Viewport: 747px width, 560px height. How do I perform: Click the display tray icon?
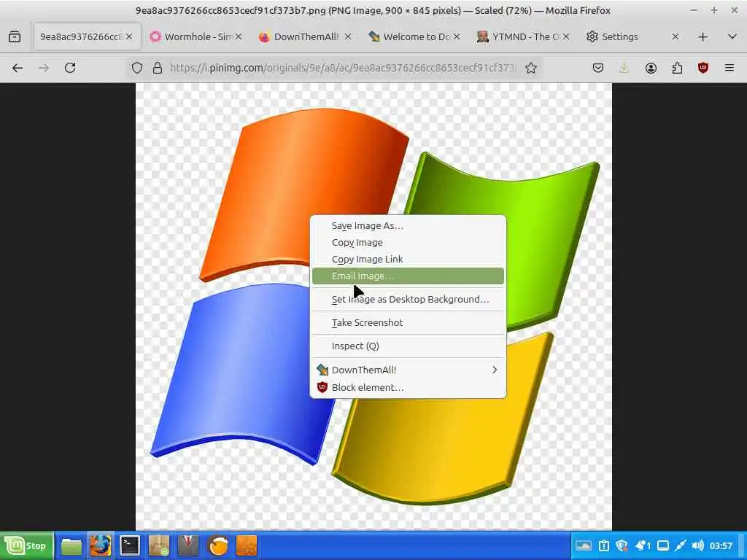pos(663,545)
